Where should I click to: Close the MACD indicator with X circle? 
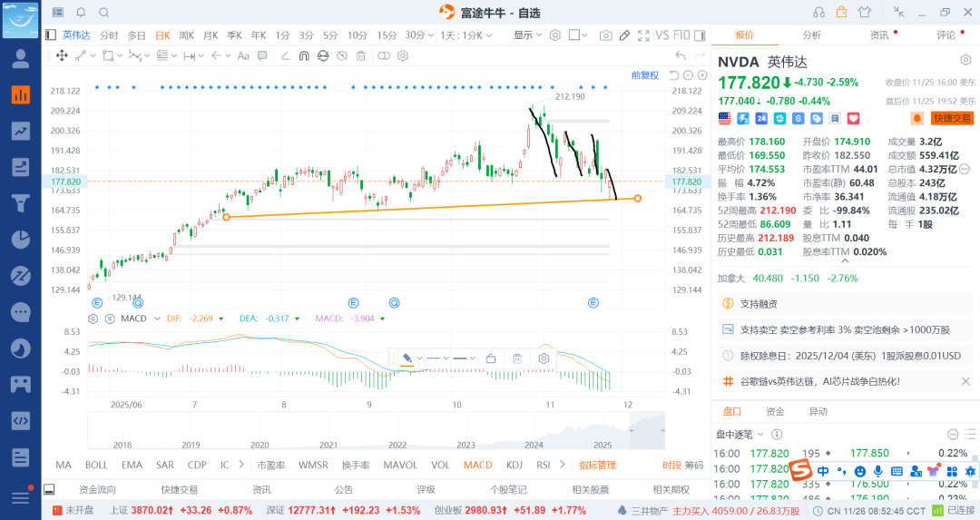(110, 319)
